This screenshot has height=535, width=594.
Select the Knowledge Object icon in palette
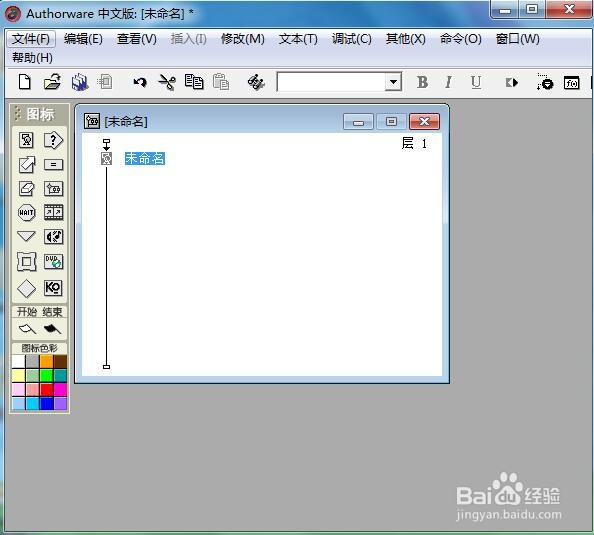point(53,288)
